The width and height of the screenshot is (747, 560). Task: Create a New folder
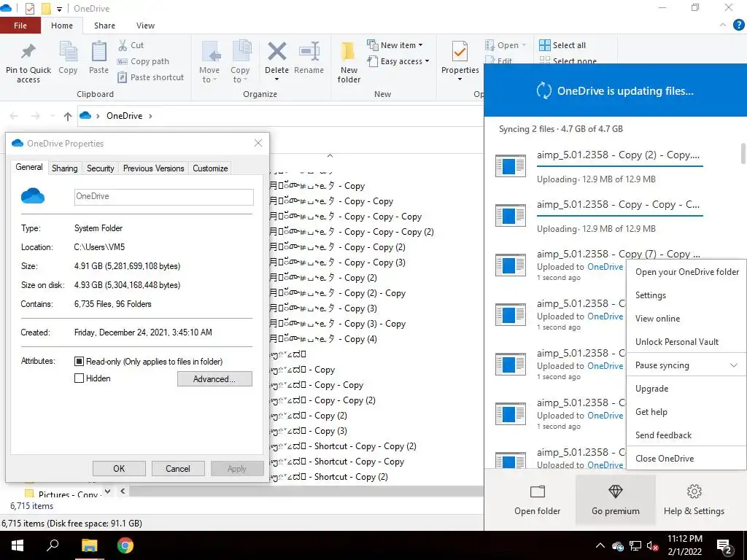tap(349, 63)
